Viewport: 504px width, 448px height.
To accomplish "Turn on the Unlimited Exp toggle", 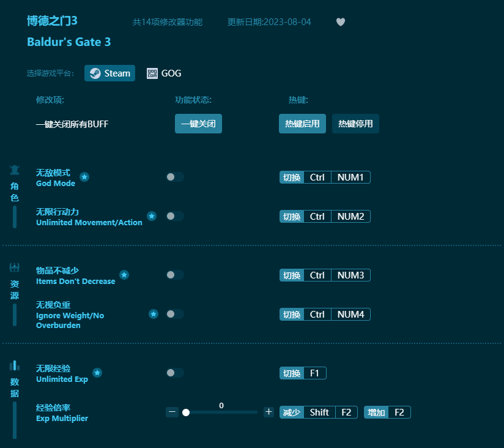I will coord(174,373).
